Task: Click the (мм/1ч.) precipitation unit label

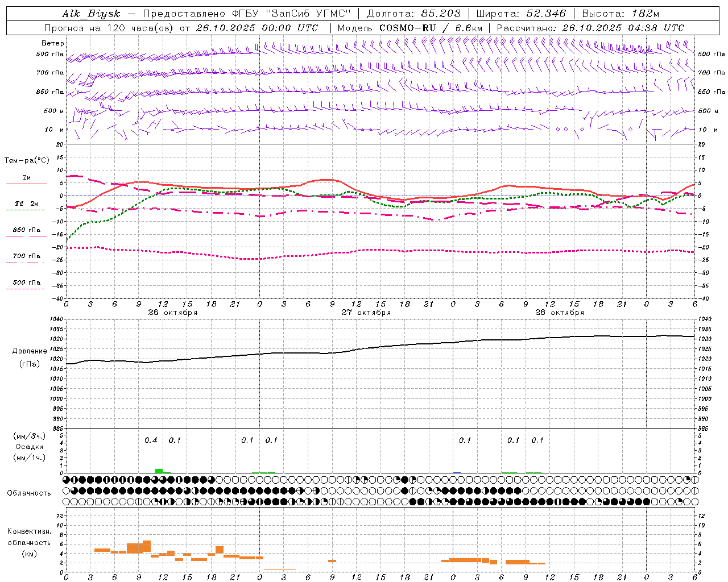Action: (30, 458)
